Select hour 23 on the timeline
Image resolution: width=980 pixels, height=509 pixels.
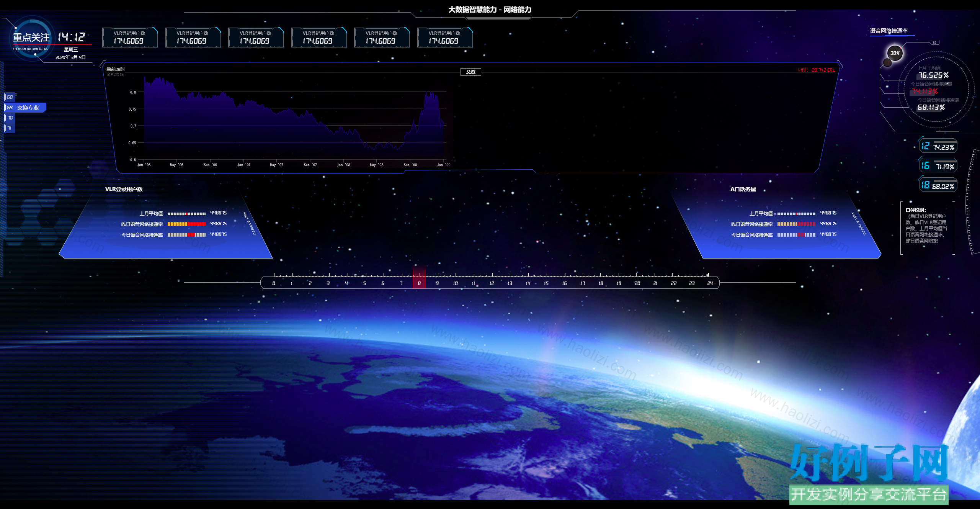click(692, 283)
